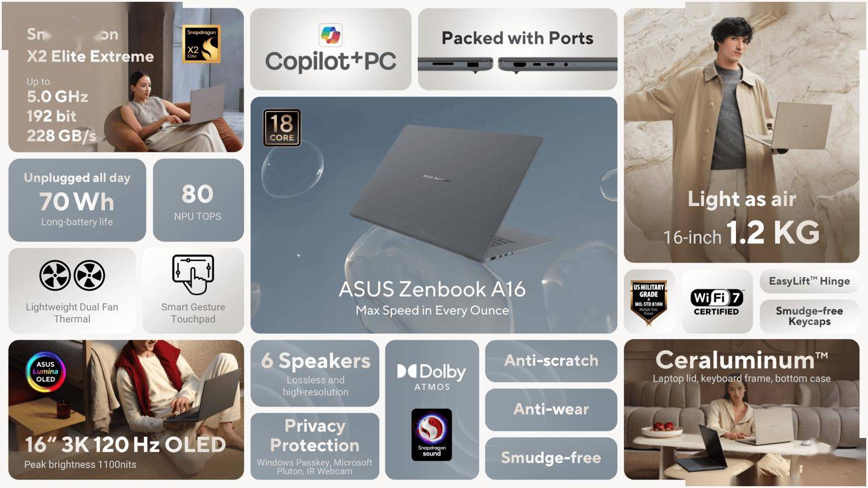Click the Privacy Protection tile
868x488 pixels.
315,446
